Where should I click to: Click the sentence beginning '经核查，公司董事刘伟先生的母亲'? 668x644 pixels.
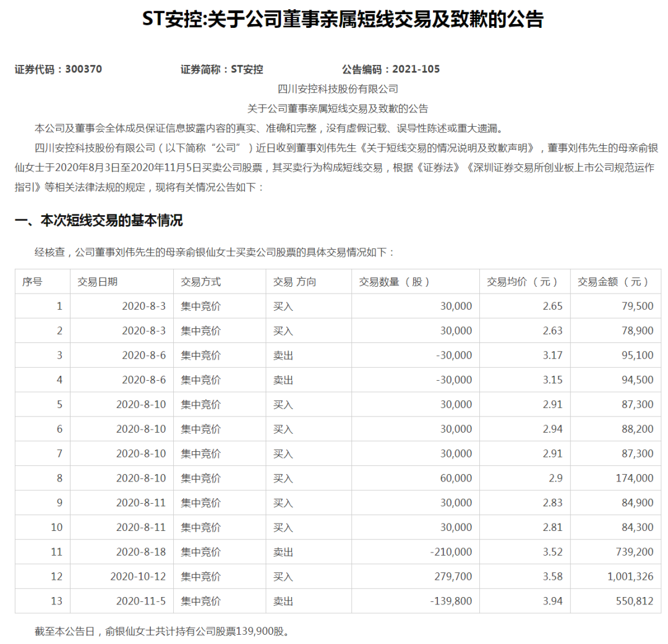point(215,252)
